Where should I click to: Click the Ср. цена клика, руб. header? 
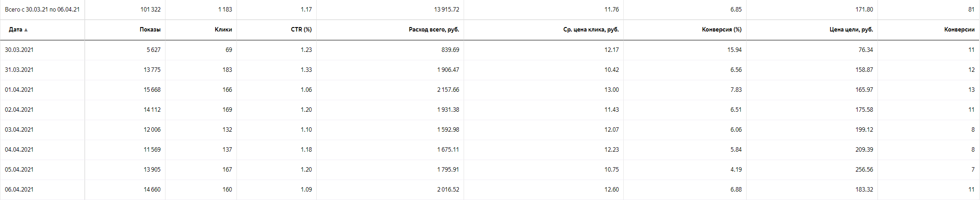(591, 30)
